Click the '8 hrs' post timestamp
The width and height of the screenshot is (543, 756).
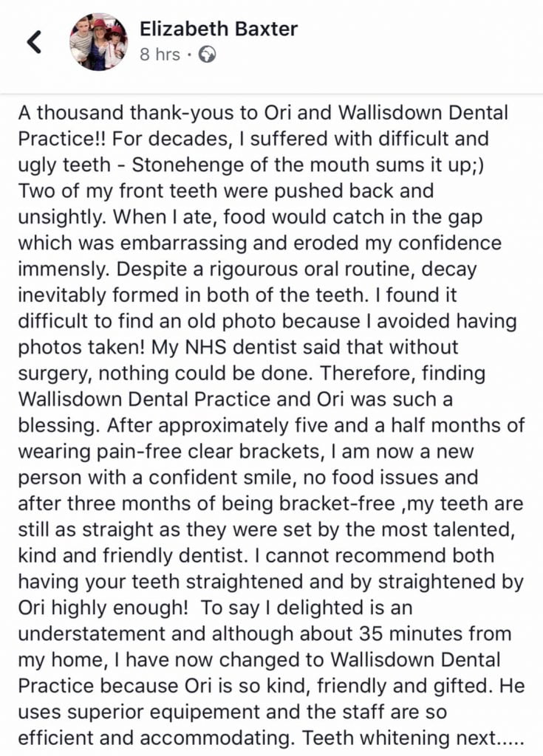coord(160,55)
